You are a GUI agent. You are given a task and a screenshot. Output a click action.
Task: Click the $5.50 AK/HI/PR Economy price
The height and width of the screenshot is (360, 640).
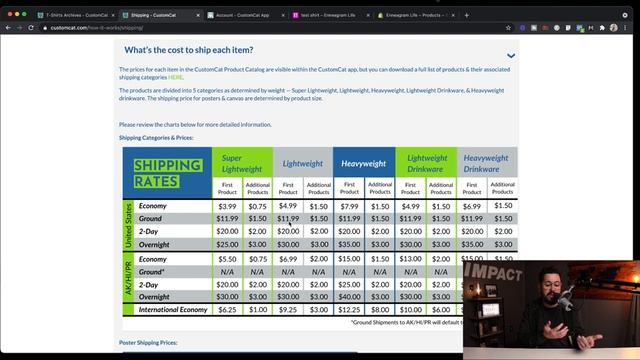click(x=227, y=259)
